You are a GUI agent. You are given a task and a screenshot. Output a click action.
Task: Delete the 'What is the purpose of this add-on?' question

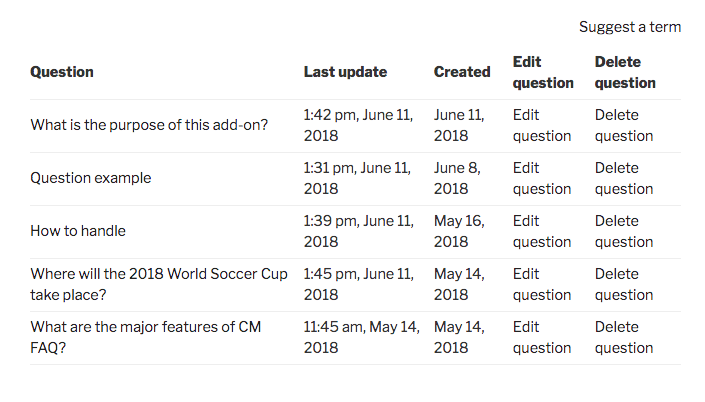(x=623, y=125)
